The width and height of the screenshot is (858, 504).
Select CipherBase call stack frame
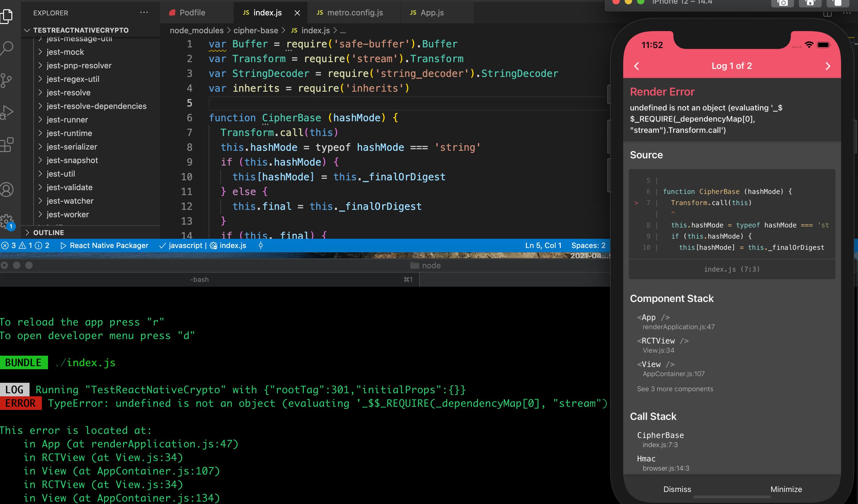click(660, 439)
